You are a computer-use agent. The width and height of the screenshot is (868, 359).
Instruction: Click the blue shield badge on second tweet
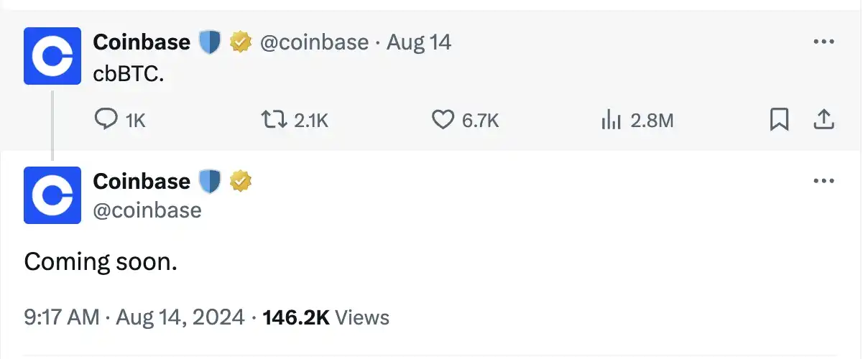pyautogui.click(x=210, y=182)
